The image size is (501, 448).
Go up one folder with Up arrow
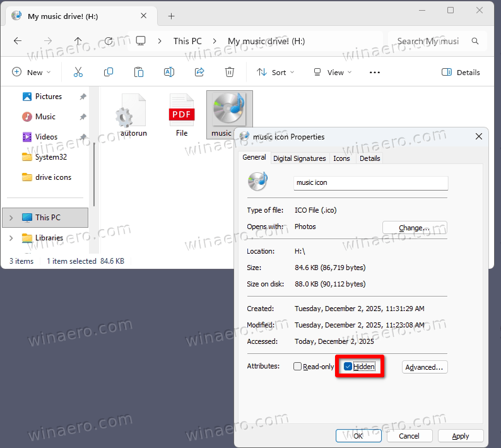click(78, 41)
